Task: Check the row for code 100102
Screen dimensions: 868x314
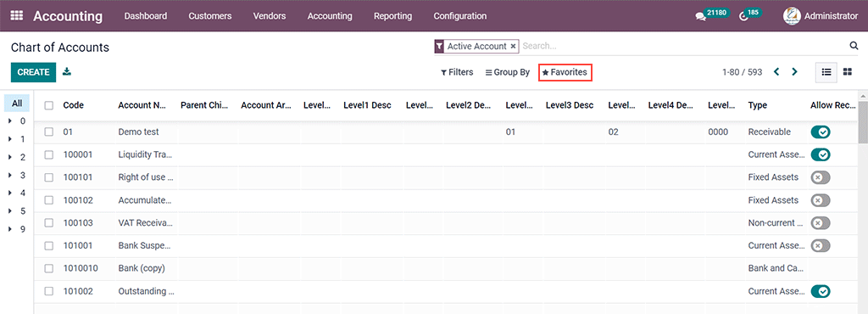Action: coord(48,200)
